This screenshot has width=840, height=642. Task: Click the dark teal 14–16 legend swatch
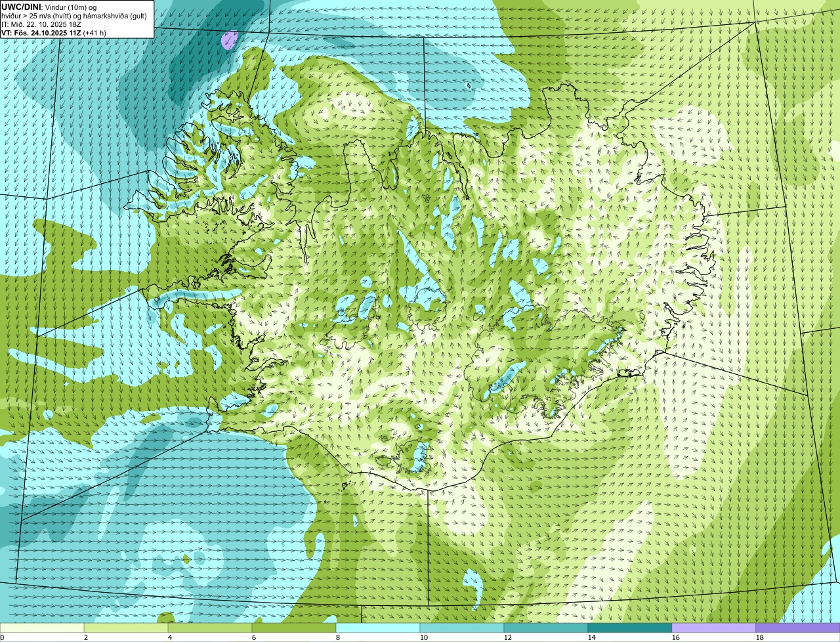(x=630, y=628)
